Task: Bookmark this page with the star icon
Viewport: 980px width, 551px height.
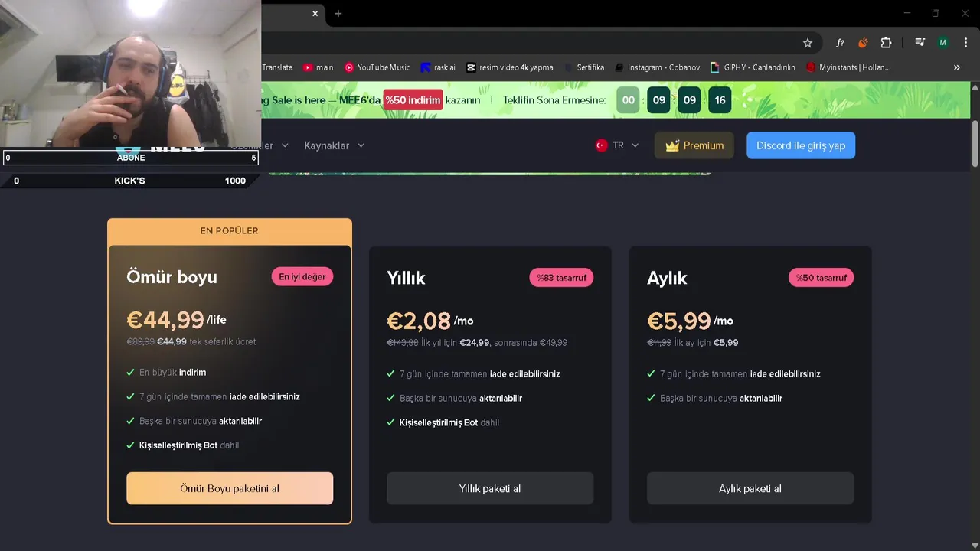Action: 807,43
